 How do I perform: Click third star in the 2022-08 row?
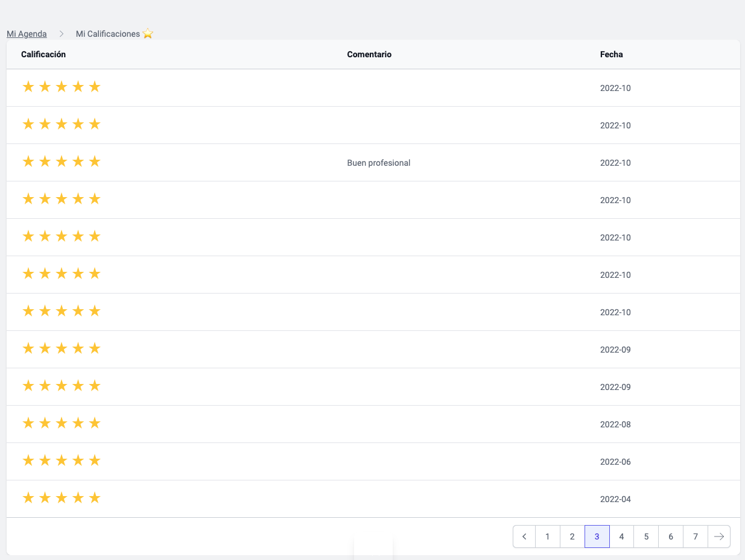61,423
